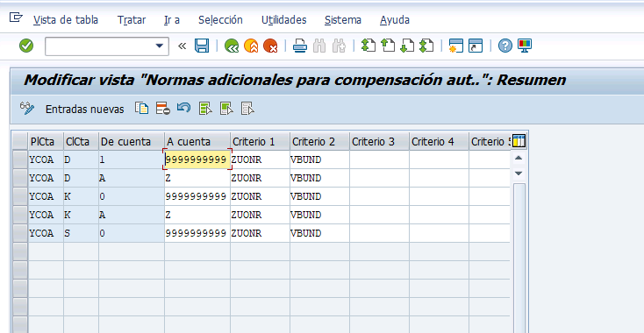This screenshot has width=644, height=333.
Task: Click the Find next binoculars icon
Action: coord(339,46)
